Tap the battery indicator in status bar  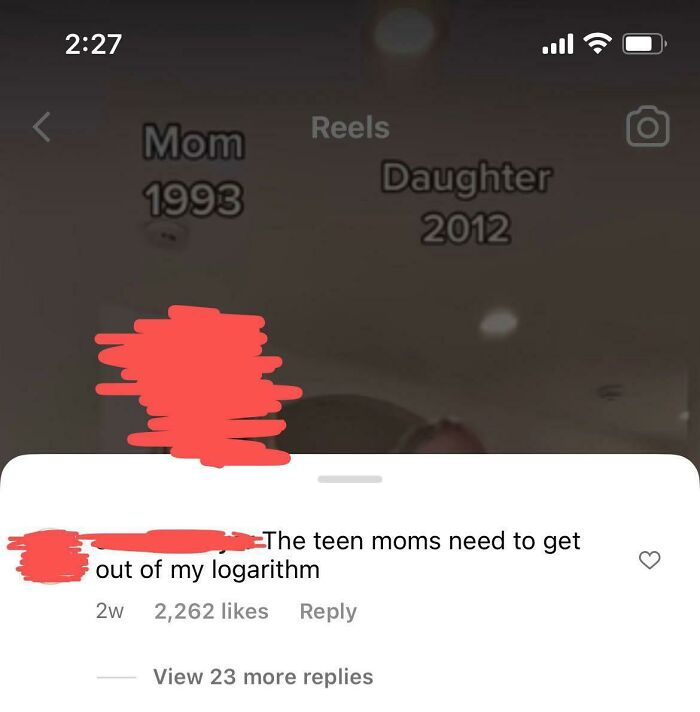pyautogui.click(x=644, y=44)
